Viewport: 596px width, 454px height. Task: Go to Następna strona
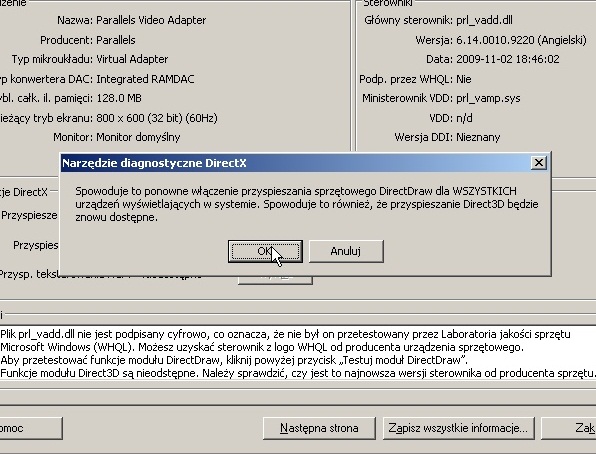tap(319, 428)
